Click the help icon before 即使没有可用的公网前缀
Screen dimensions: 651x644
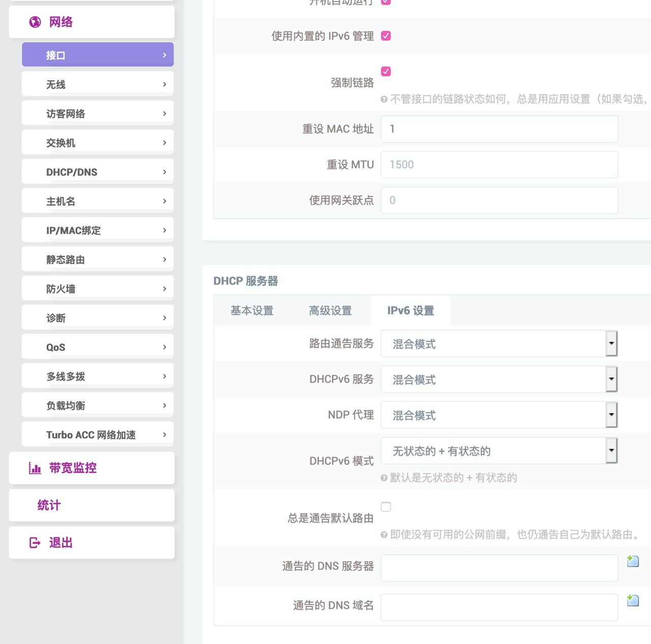pyautogui.click(x=384, y=535)
